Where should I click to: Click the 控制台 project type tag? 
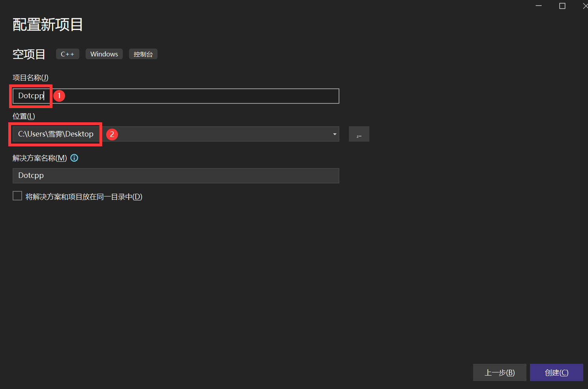click(x=143, y=54)
